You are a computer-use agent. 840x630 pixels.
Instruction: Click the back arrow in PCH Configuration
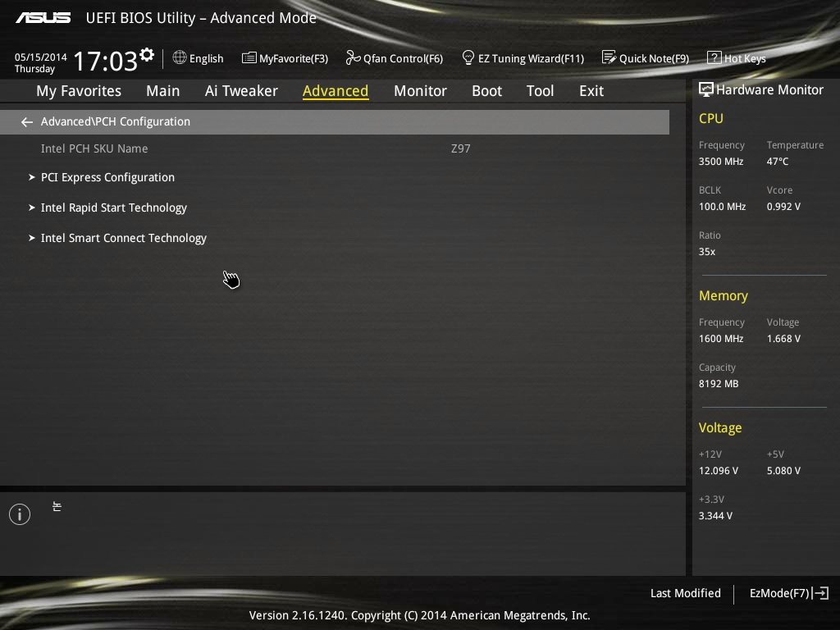(27, 122)
